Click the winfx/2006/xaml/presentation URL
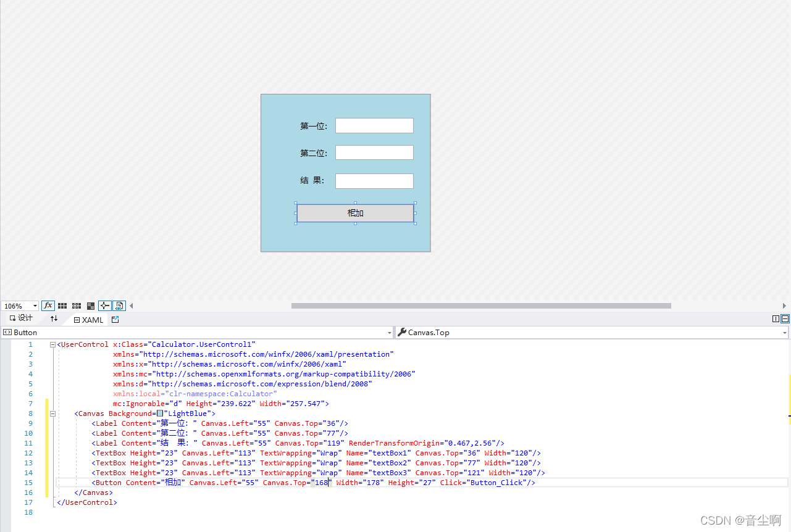 (x=266, y=354)
